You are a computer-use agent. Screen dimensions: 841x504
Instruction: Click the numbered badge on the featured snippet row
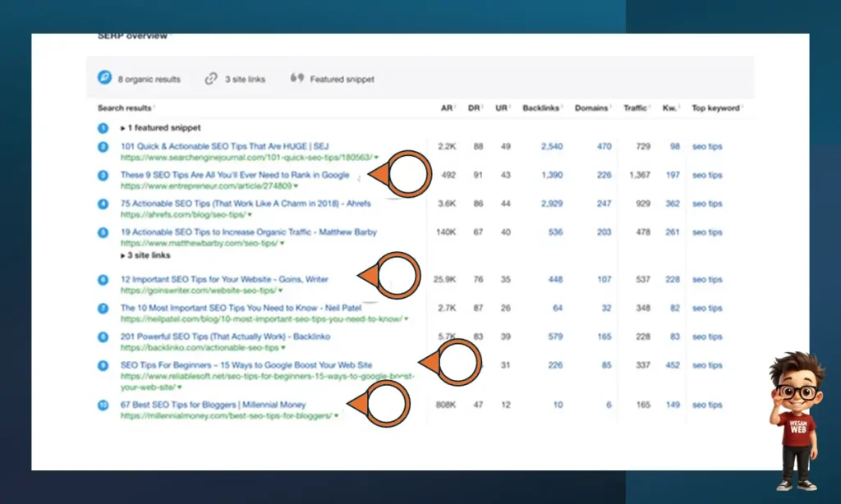coord(102,127)
